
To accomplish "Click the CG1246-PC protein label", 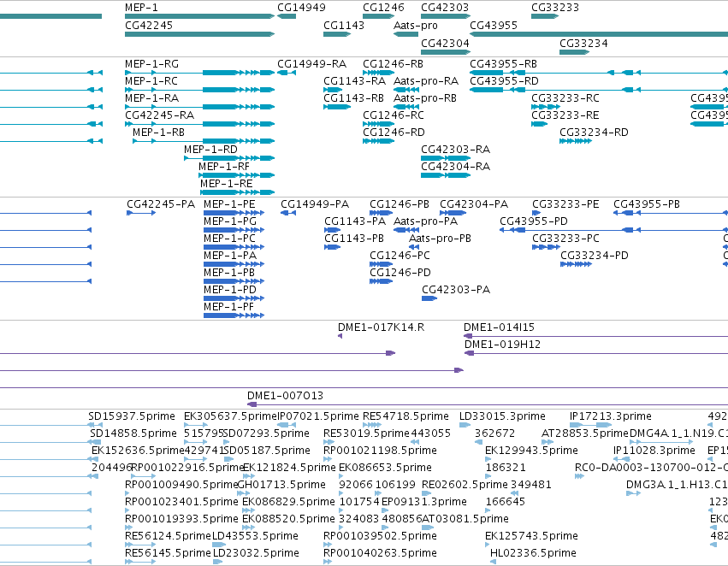I will click(400, 256).
